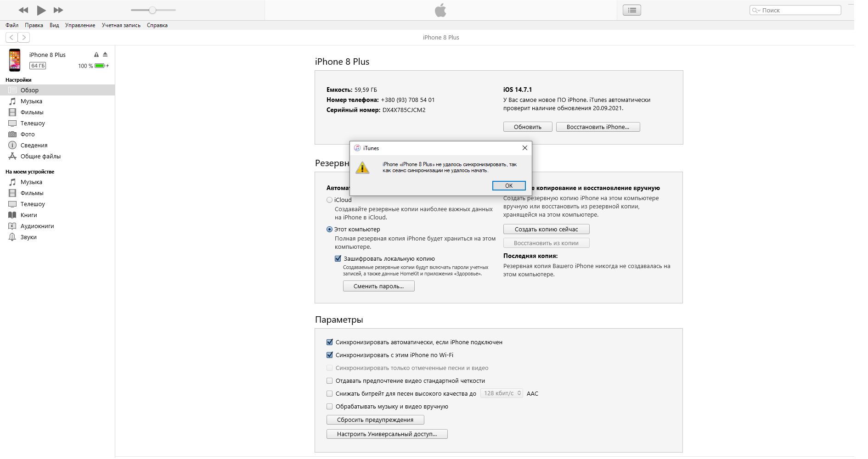Click the 64 ГБ capacity badge
Image resolution: width=868 pixels, height=459 pixels.
click(x=38, y=66)
